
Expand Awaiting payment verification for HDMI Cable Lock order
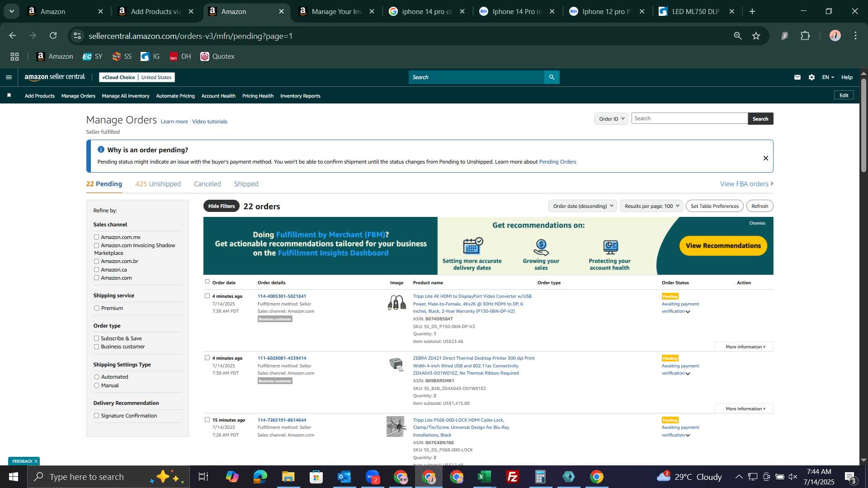click(688, 436)
